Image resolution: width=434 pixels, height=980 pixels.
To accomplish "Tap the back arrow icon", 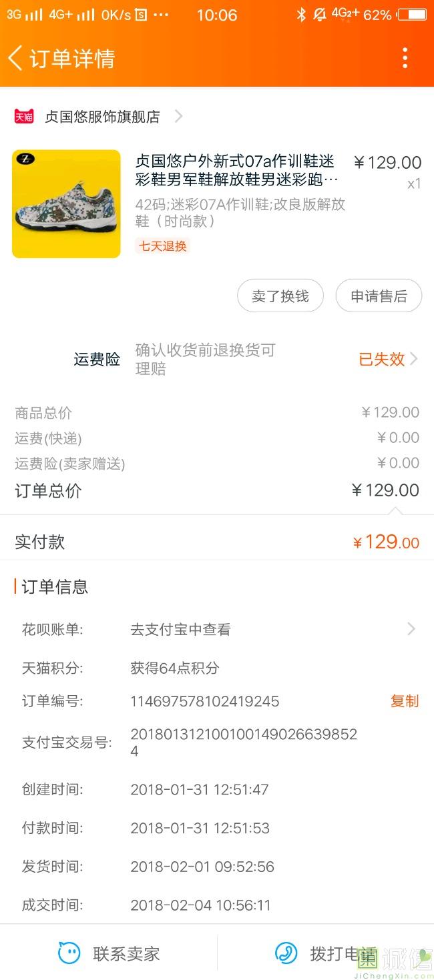I will (x=15, y=58).
